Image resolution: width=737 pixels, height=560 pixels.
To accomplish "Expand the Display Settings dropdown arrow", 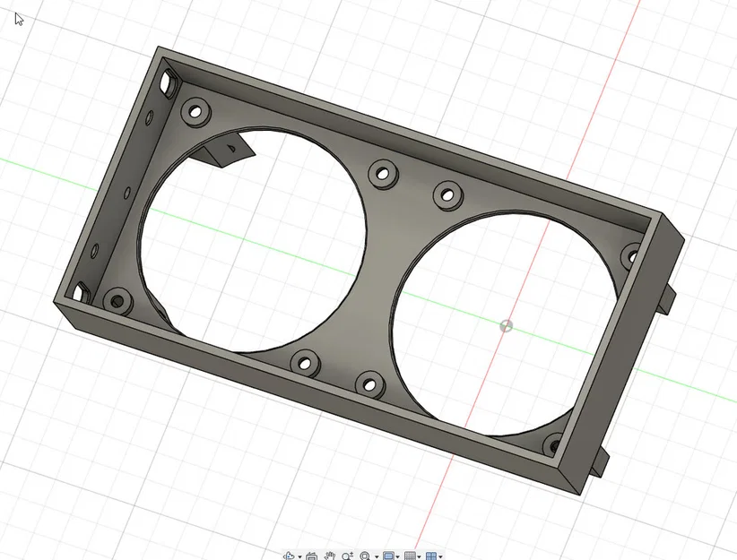I will (398, 556).
